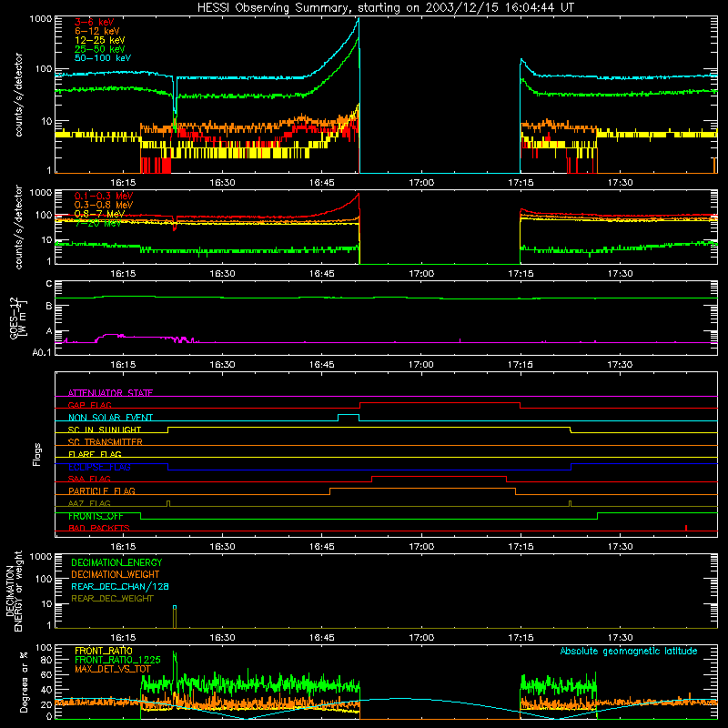Click 17:30 tick under the decimation panel

(620, 638)
